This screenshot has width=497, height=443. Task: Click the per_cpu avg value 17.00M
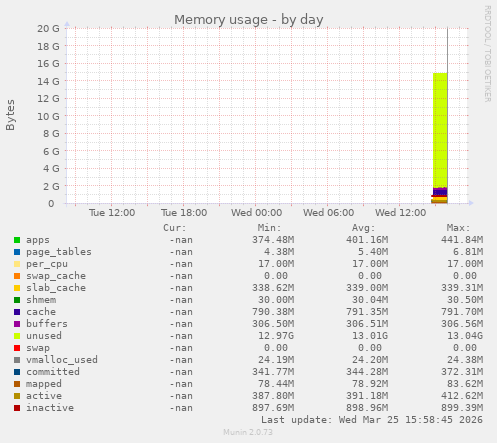tap(370, 264)
